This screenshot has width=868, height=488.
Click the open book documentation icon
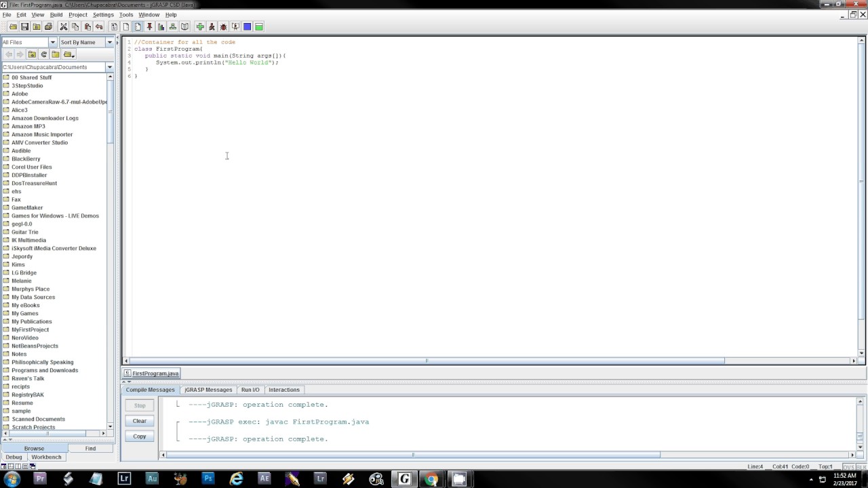tap(184, 26)
